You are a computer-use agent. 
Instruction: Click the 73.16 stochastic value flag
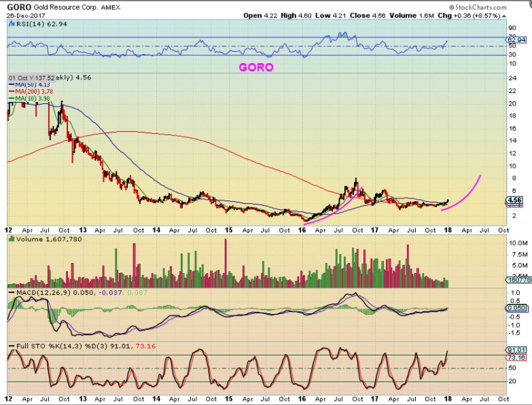coord(516,357)
